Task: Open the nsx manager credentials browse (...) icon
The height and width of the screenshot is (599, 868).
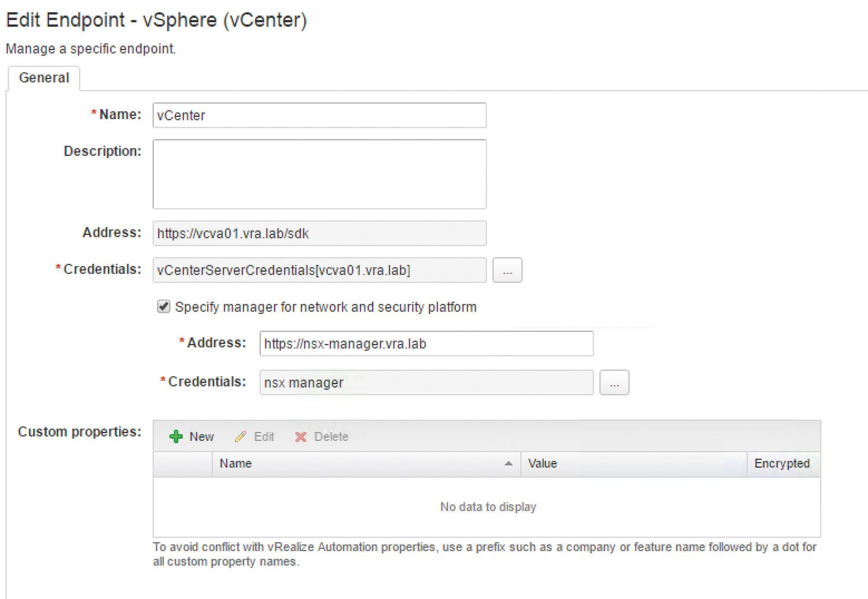Action: tap(614, 382)
